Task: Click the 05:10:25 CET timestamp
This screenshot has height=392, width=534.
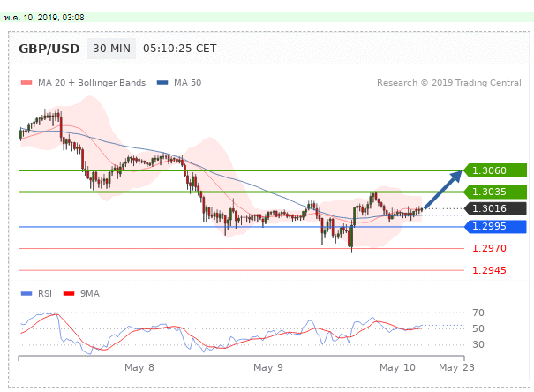Action: tap(179, 49)
